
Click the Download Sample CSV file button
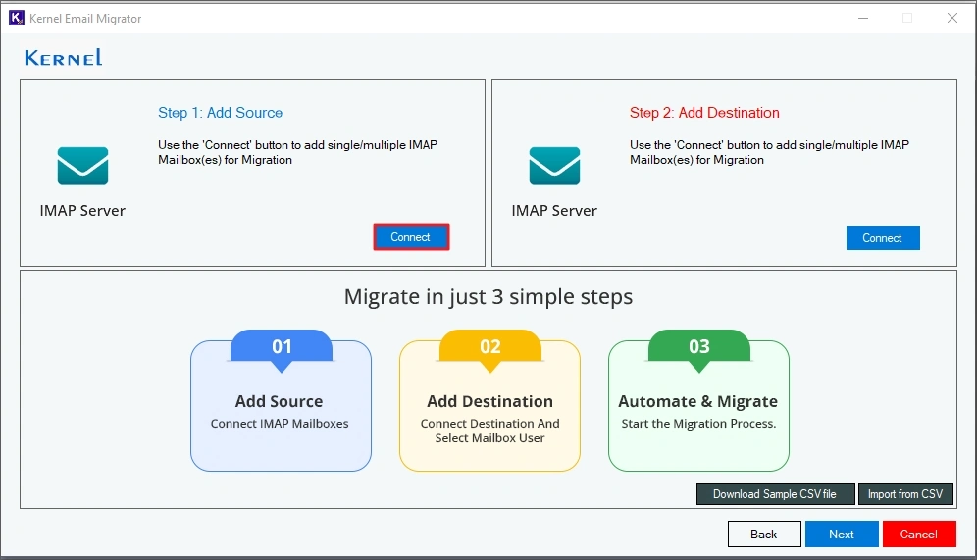[775, 494]
